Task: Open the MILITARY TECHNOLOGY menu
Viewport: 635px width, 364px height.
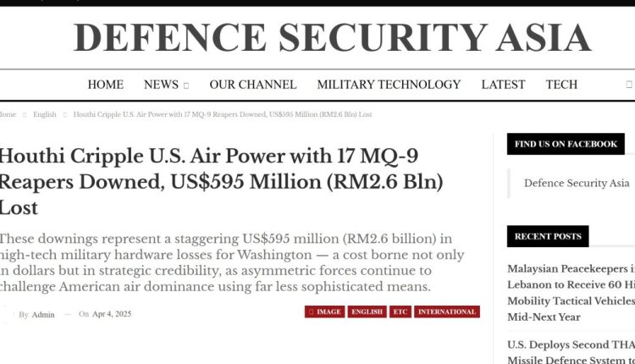Action: pos(389,85)
